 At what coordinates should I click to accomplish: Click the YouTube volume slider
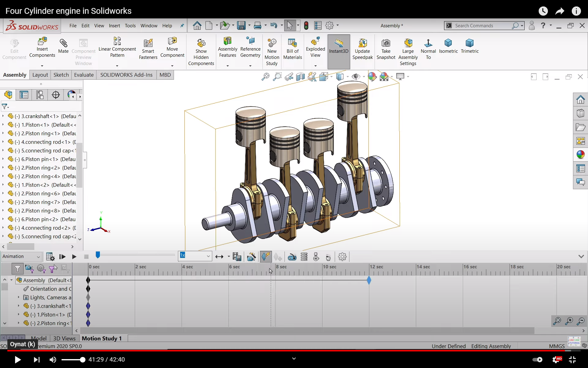pos(73,360)
